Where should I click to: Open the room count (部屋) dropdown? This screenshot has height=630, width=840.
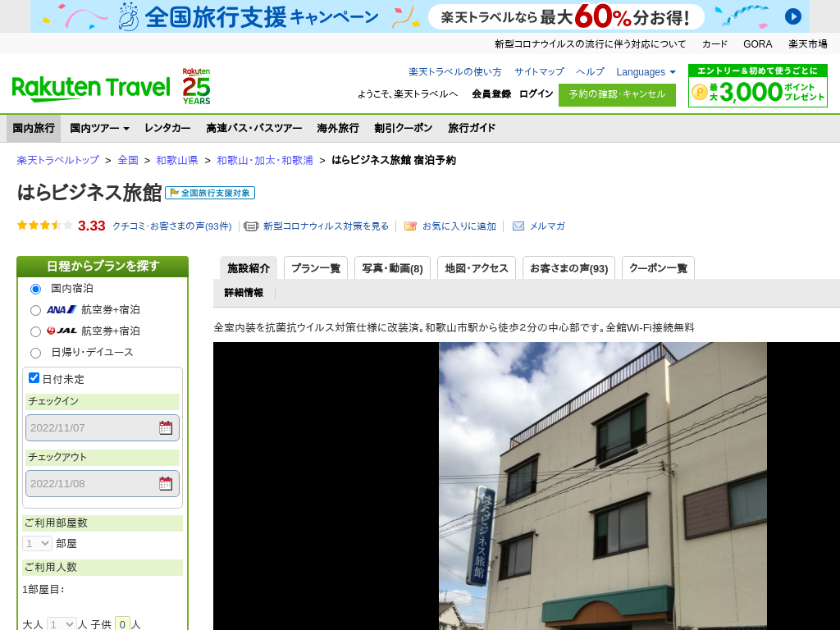pyautogui.click(x=37, y=543)
